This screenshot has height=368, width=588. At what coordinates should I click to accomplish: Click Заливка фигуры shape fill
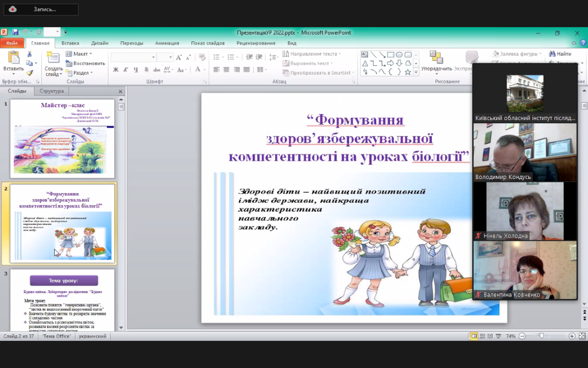click(517, 54)
